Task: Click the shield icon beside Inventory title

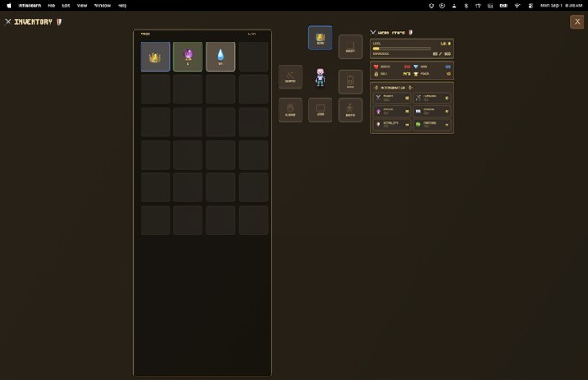Action: point(59,22)
